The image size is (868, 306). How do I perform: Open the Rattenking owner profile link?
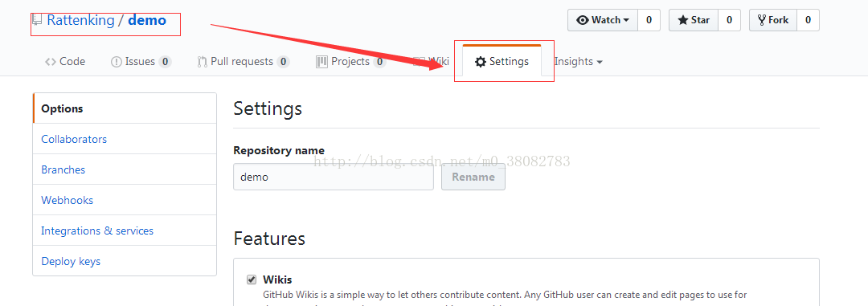(81, 20)
